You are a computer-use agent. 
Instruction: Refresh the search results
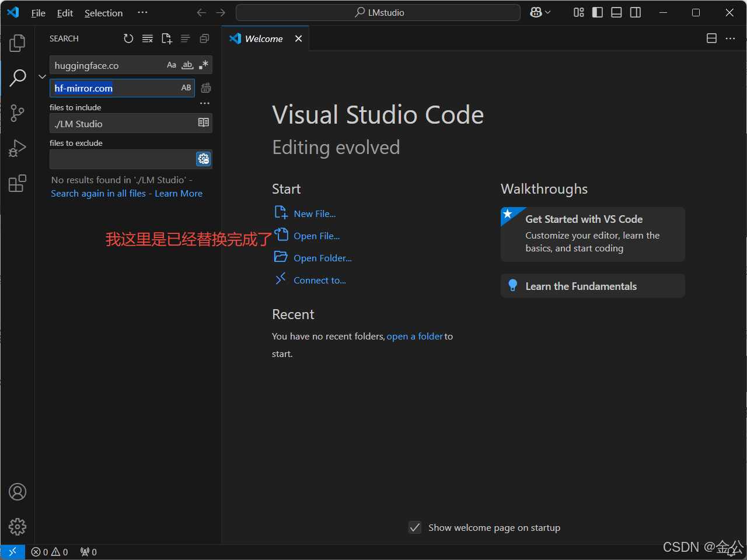(128, 38)
